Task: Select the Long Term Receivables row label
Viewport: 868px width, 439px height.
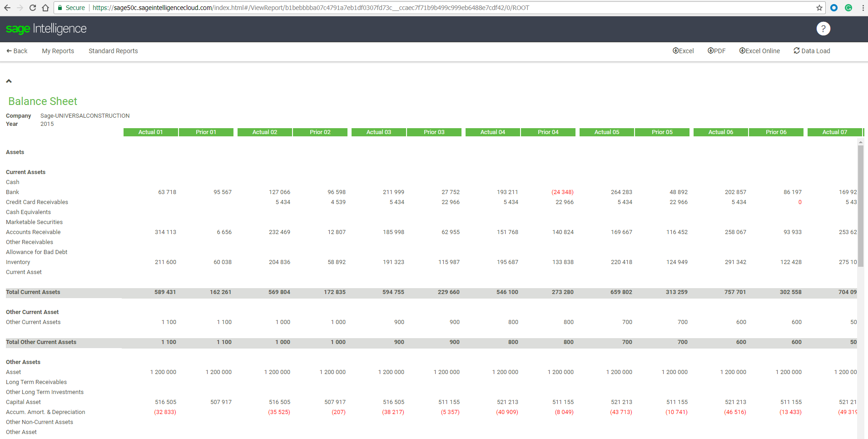Action: 36,382
